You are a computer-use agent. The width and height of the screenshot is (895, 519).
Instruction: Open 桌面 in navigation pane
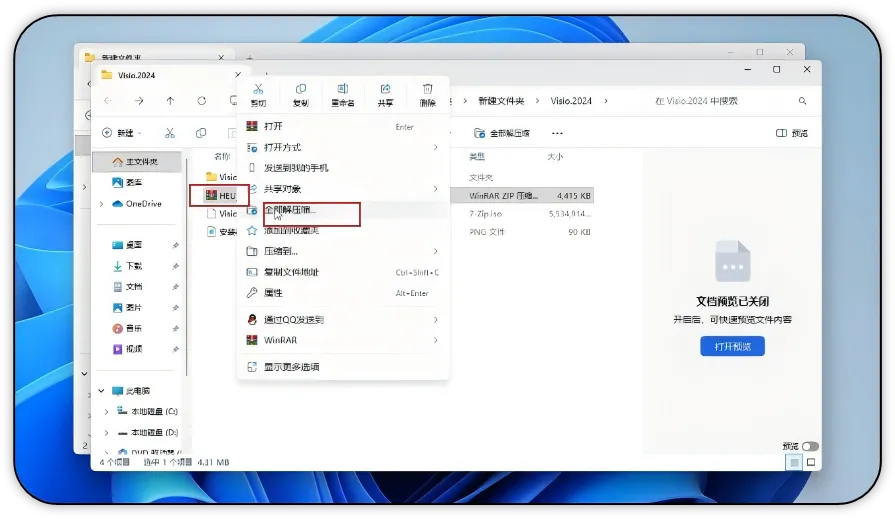point(134,246)
